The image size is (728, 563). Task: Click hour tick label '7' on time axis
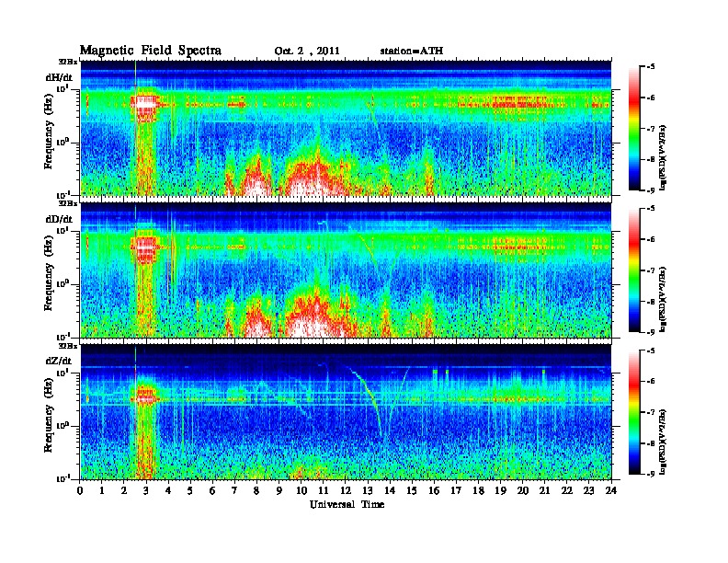[x=234, y=490]
